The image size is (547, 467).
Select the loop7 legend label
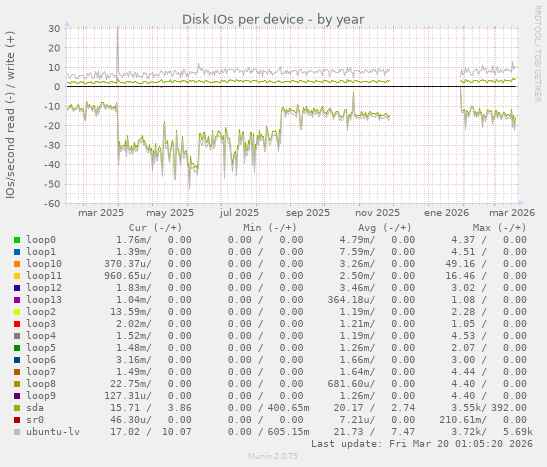click(41, 372)
